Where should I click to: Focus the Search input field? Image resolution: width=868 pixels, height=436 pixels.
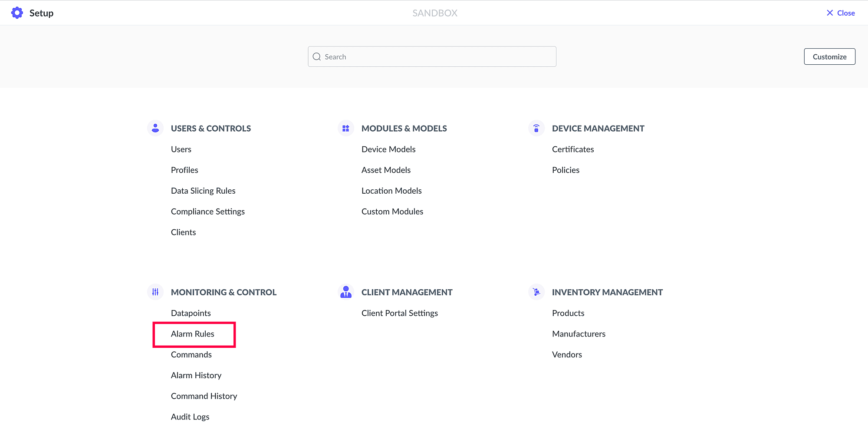[x=438, y=57]
